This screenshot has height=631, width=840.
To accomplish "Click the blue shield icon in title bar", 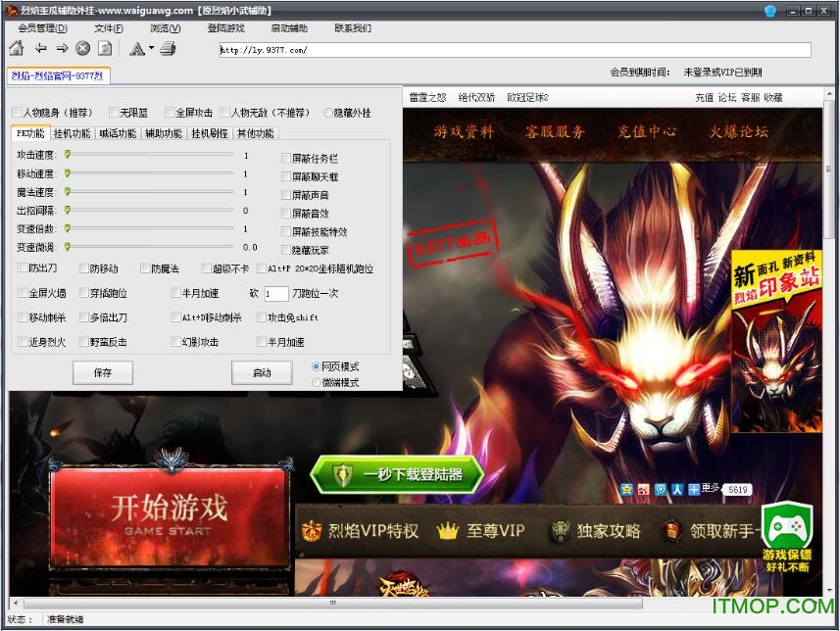I will [x=770, y=11].
